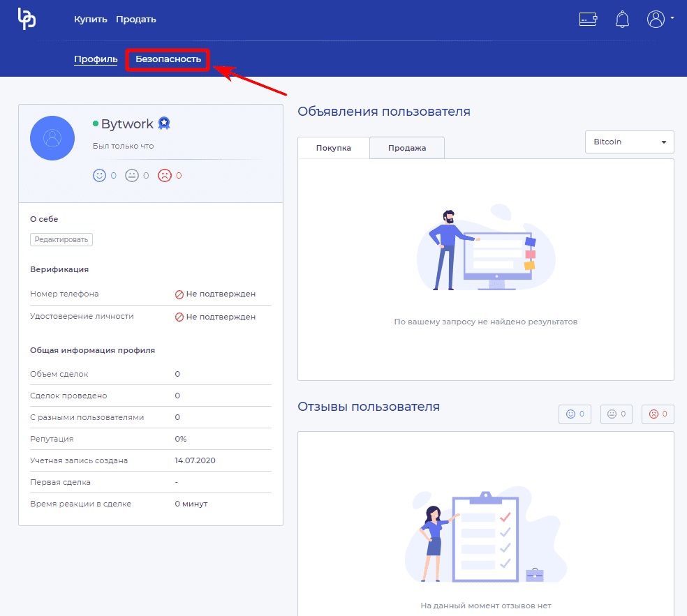Switch to the Продажа tab

click(406, 148)
